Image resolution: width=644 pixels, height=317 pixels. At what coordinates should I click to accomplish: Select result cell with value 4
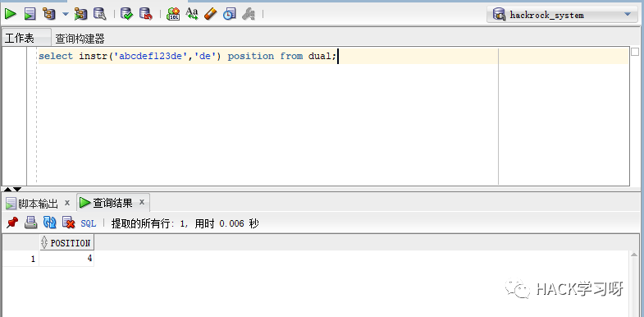[x=66, y=259]
